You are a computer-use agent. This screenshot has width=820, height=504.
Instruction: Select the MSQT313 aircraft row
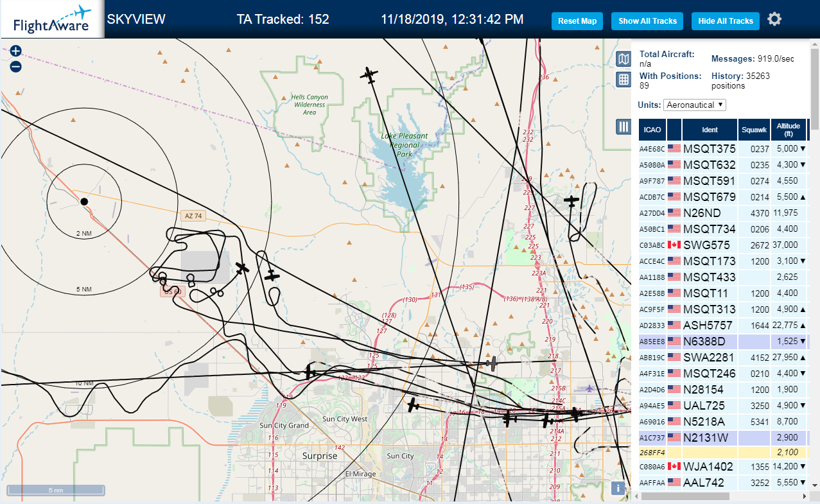pos(723,309)
